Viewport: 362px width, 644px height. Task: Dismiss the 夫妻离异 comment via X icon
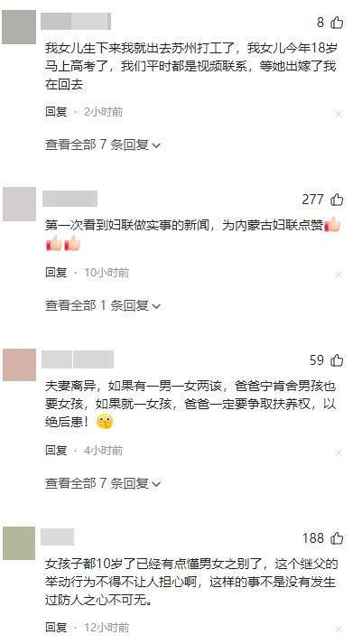pos(339,453)
